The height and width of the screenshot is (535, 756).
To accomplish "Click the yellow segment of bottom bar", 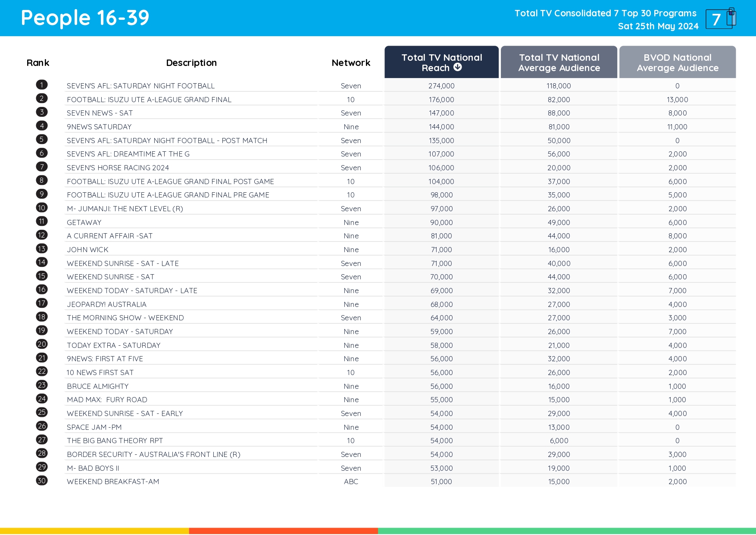I will (94, 531).
